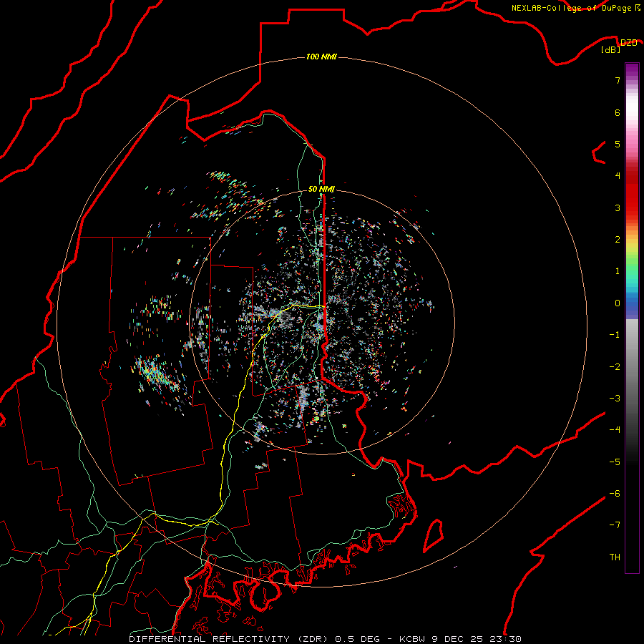Click the colorbar scale value "5"
This screenshot has width=644, height=644.
618,144
